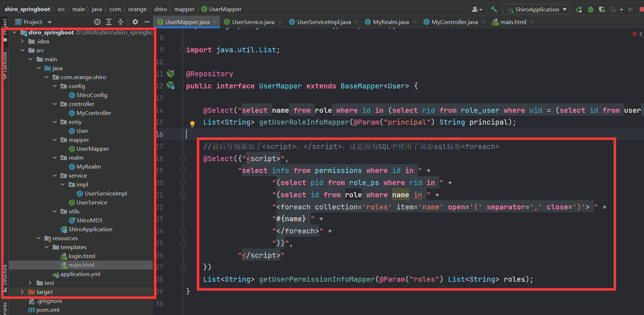Fold the code block at line 18

click(x=183, y=159)
